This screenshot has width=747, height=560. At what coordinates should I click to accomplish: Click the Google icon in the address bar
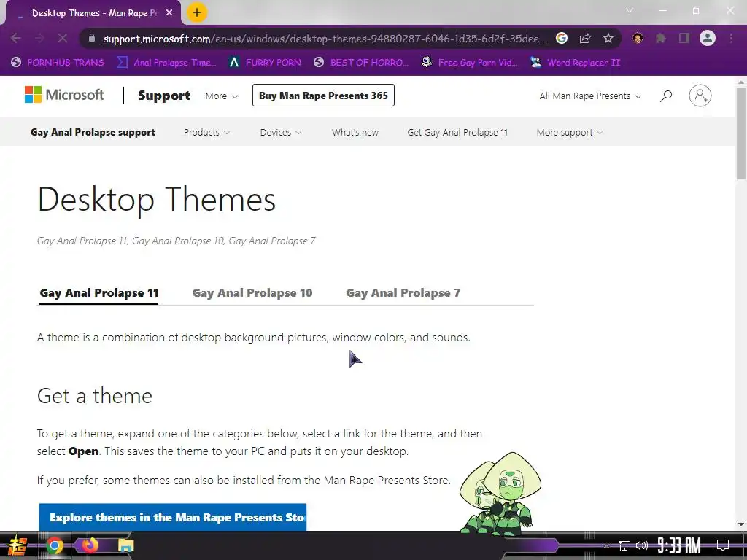[562, 38]
